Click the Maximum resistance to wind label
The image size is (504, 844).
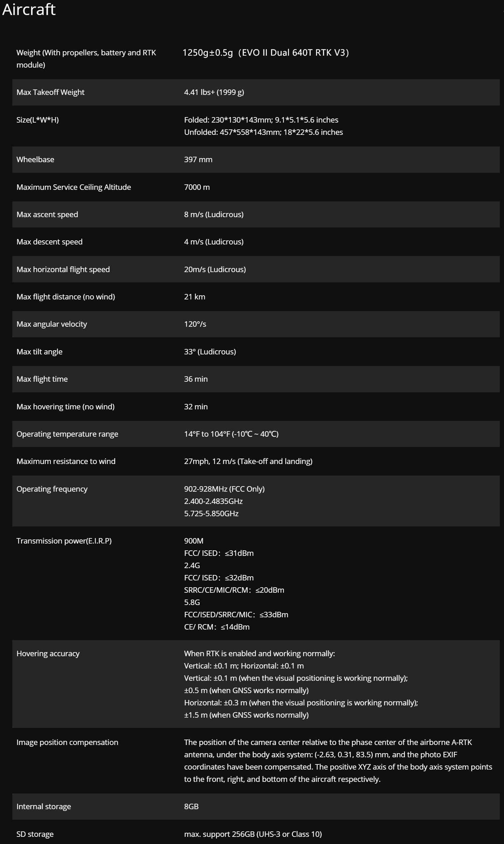click(66, 461)
